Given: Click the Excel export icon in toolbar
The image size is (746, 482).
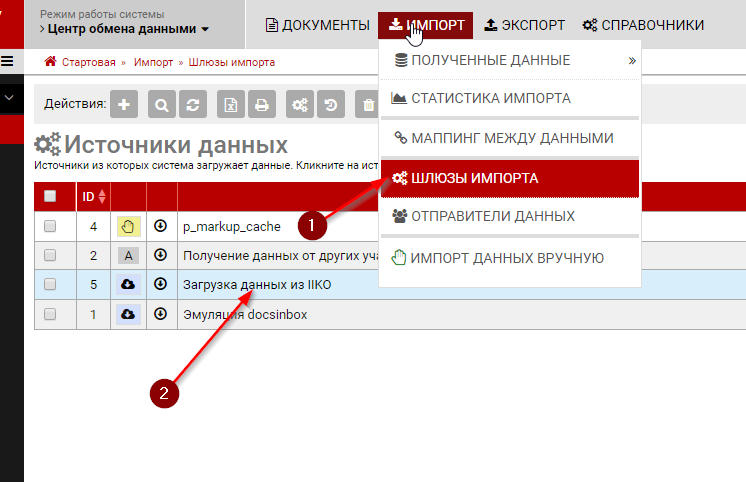Looking at the screenshot, I should 232,104.
